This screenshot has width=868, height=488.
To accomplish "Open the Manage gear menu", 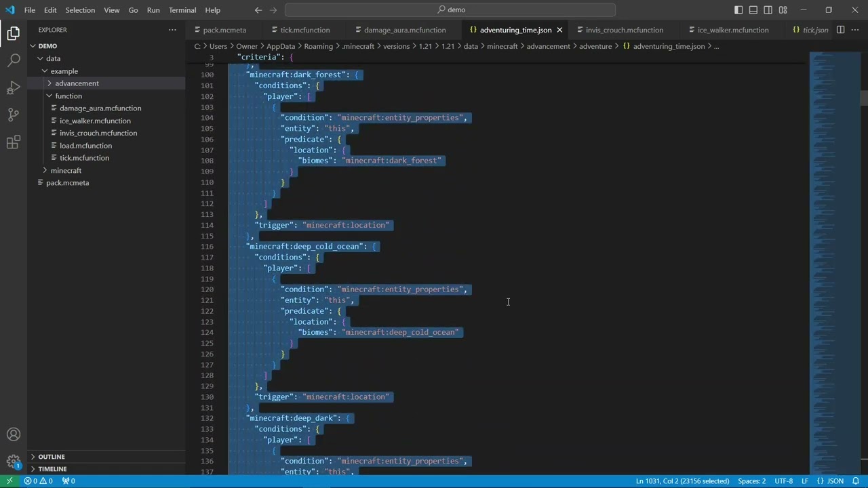I will pos(14,462).
